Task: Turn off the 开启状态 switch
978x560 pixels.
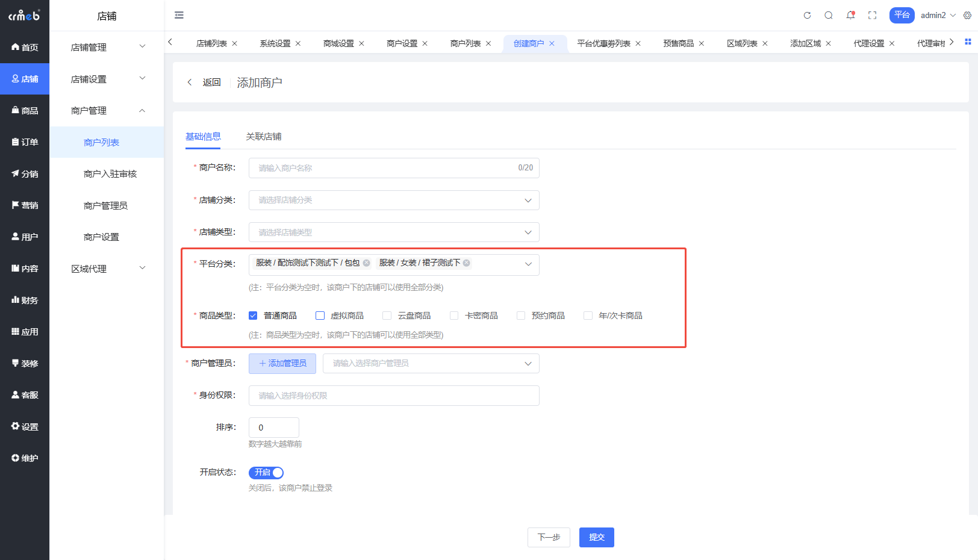Action: [x=266, y=473]
